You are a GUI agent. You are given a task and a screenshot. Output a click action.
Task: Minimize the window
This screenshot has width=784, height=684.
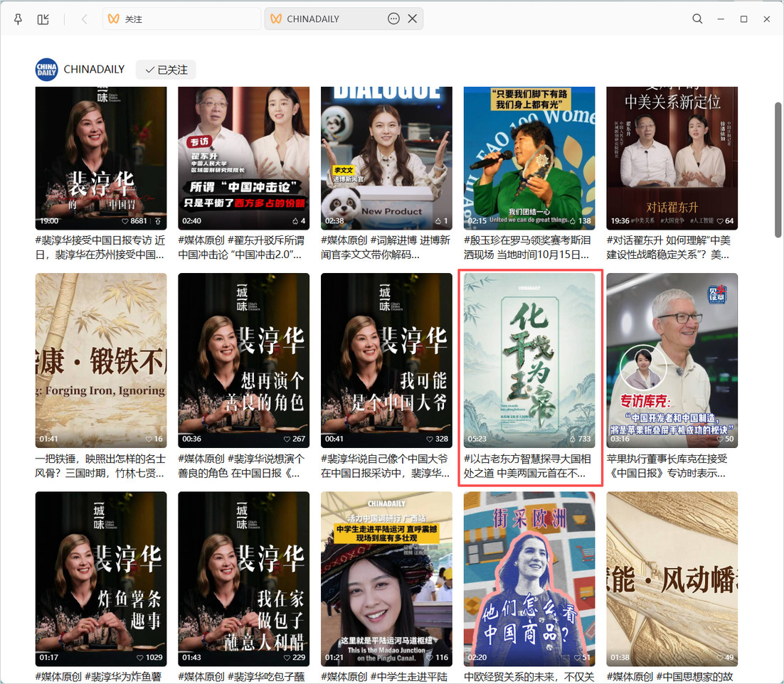click(x=721, y=19)
